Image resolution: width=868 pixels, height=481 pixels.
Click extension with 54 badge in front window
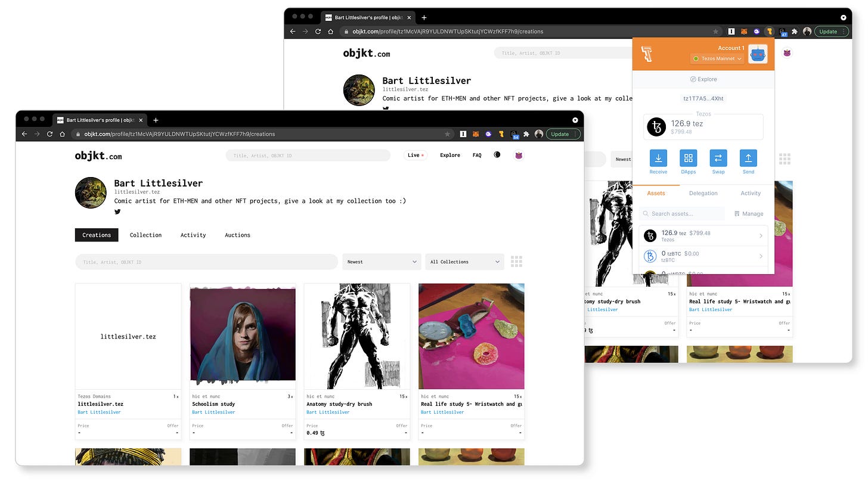(514, 135)
